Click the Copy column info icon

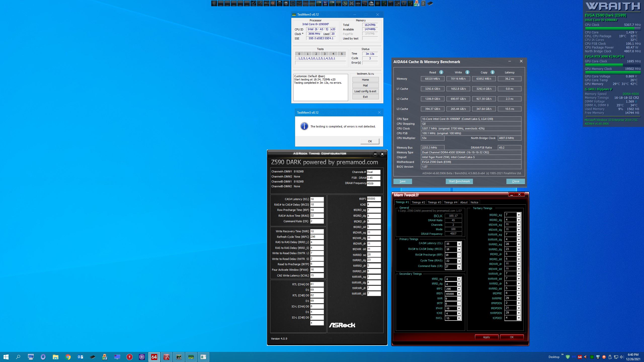[x=492, y=72]
